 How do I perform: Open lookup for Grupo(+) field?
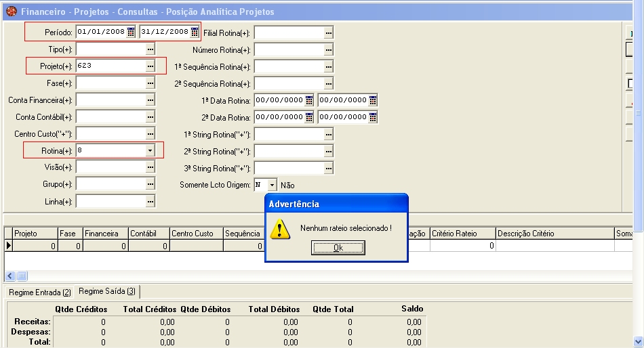150,184
